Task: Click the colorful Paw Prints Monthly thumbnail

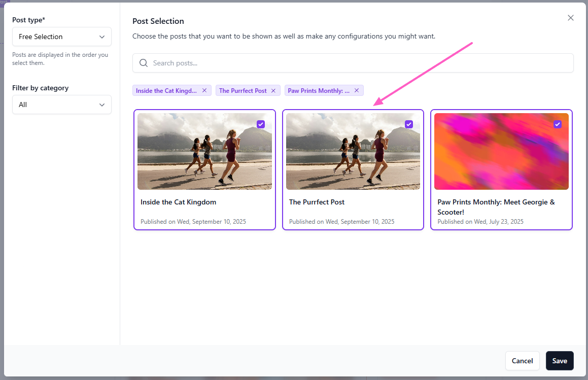Action: click(x=501, y=152)
